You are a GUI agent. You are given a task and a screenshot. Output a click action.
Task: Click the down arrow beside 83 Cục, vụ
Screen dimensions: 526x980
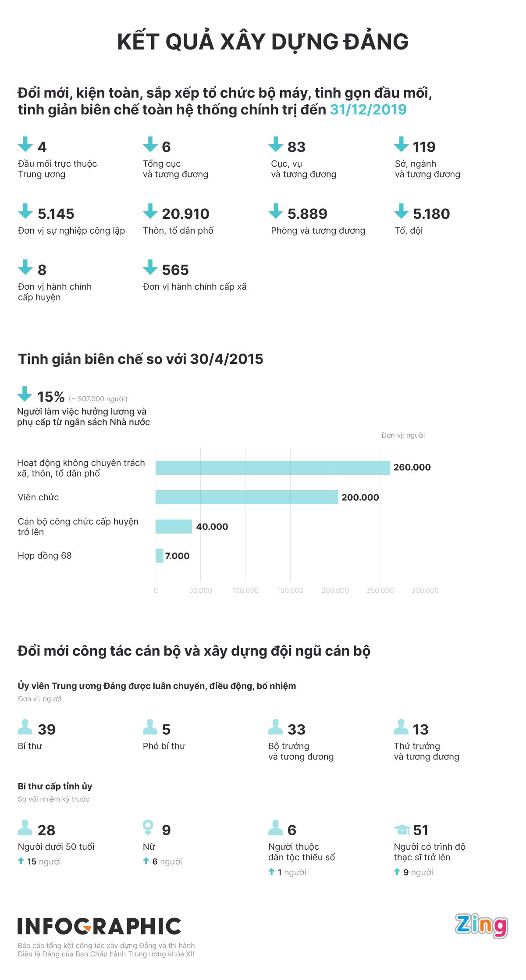pos(276,144)
